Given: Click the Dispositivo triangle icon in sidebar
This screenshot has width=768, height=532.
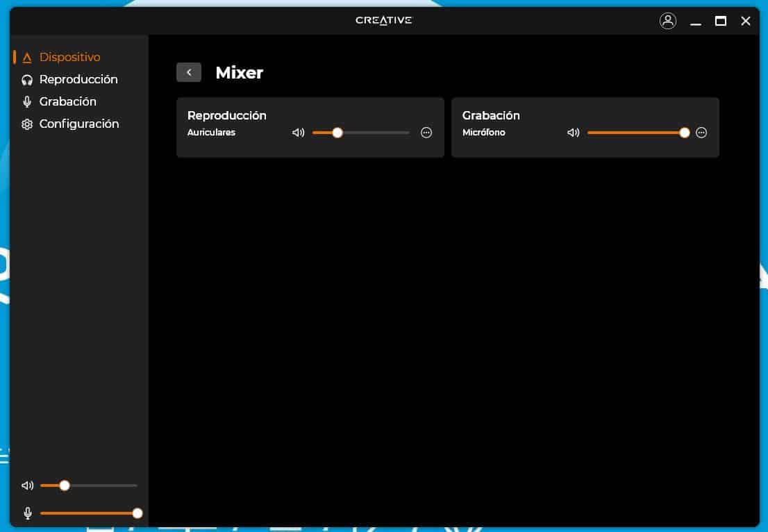Looking at the screenshot, I should [27, 58].
